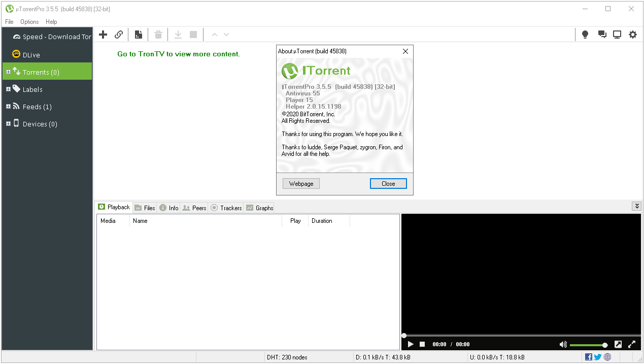644x364 pixels.
Task: Switch to the Peers tab
Action: (194, 208)
